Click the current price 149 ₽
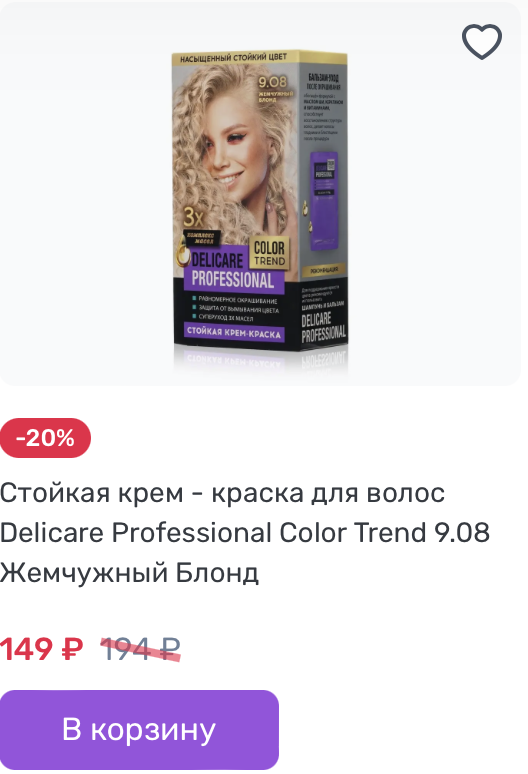The height and width of the screenshot is (774, 528). coord(41,649)
